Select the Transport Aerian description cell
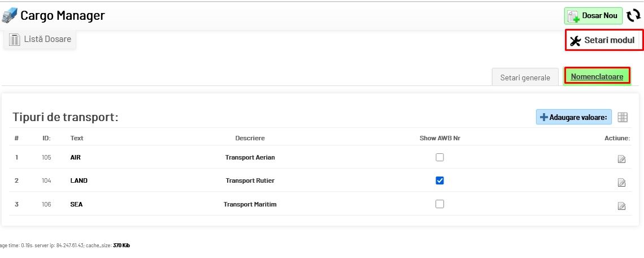 pos(250,157)
